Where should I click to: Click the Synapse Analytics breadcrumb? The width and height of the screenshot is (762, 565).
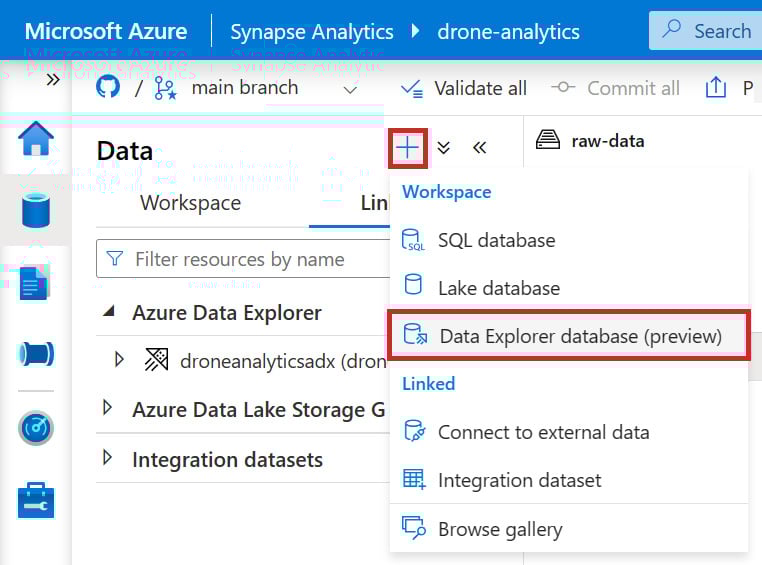click(x=312, y=32)
